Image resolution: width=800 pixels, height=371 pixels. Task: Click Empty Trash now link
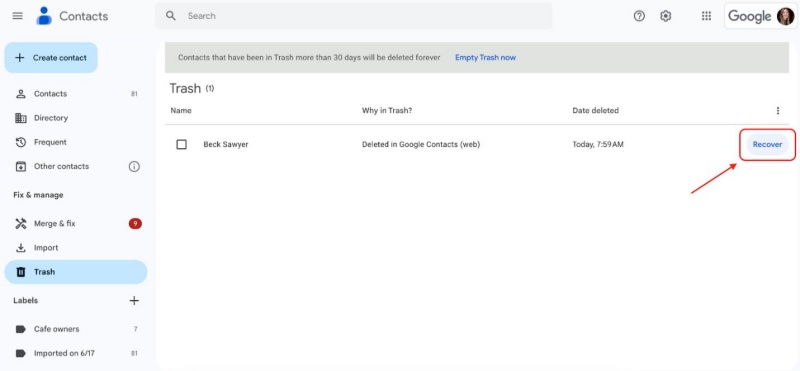(x=485, y=58)
